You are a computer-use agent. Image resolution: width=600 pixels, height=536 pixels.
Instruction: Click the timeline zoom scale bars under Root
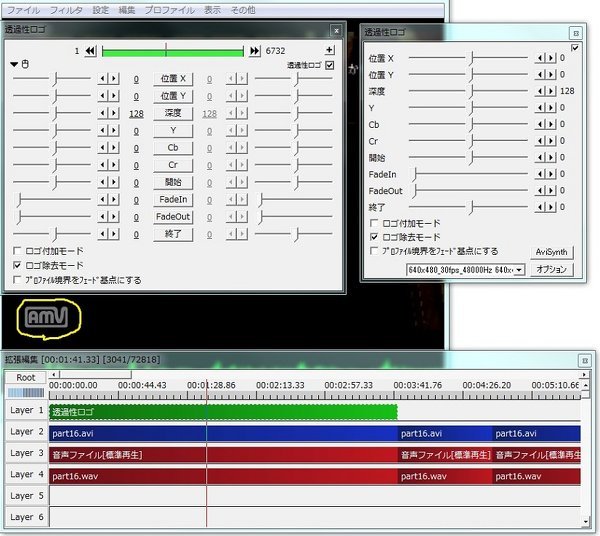pyautogui.click(x=25, y=392)
